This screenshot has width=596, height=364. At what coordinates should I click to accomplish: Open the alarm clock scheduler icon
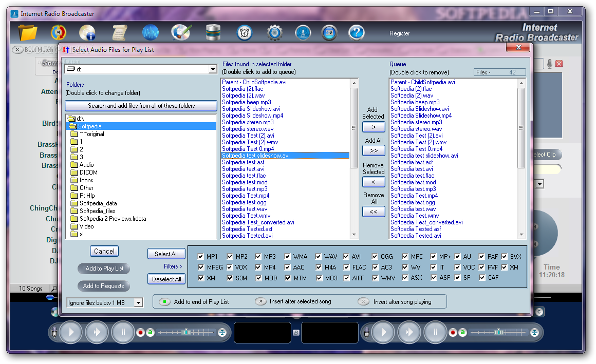pyautogui.click(x=245, y=33)
